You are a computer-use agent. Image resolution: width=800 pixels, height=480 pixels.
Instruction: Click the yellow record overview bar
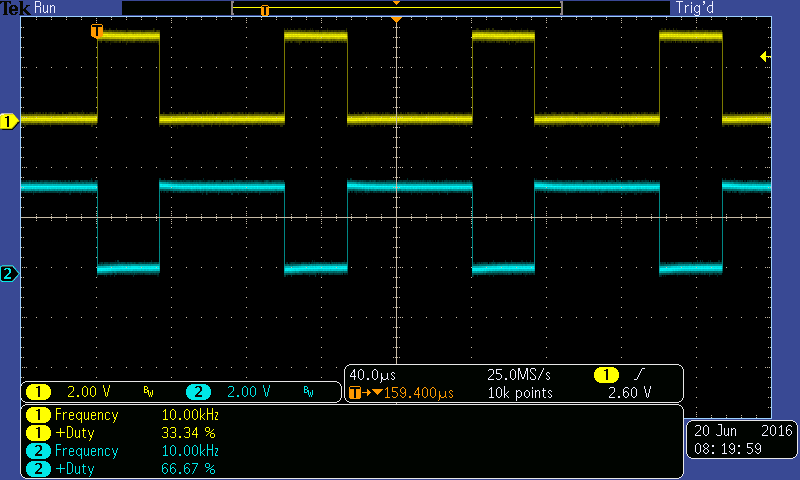[x=397, y=8]
